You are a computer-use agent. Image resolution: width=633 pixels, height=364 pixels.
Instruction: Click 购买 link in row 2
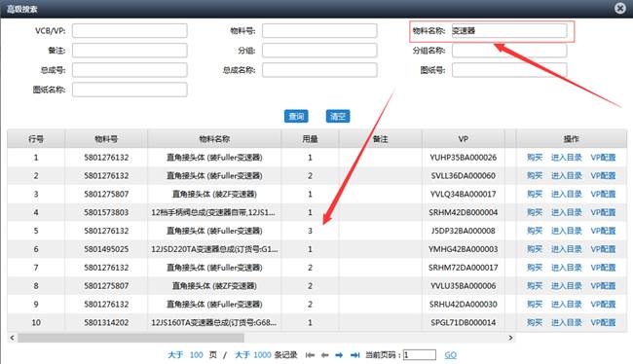pos(535,175)
